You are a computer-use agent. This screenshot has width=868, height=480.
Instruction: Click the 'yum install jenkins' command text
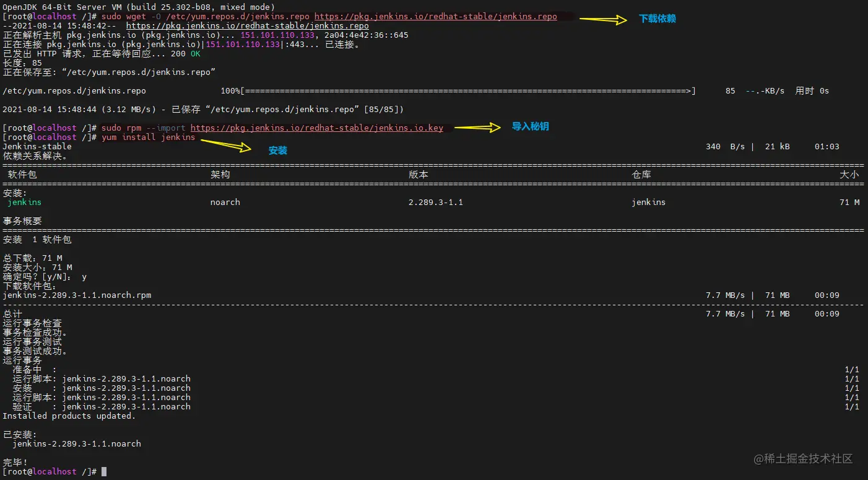(149, 137)
